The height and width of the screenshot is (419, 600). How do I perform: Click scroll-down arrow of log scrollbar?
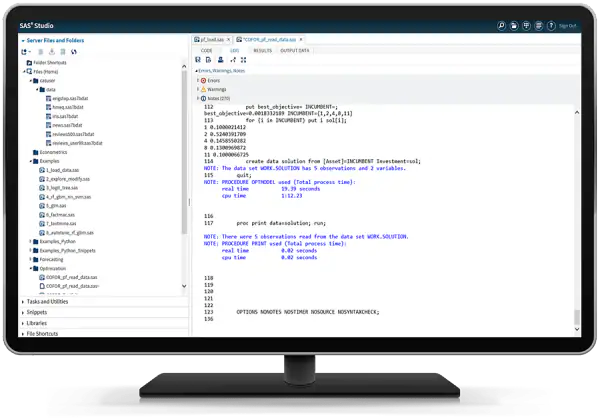(577, 329)
